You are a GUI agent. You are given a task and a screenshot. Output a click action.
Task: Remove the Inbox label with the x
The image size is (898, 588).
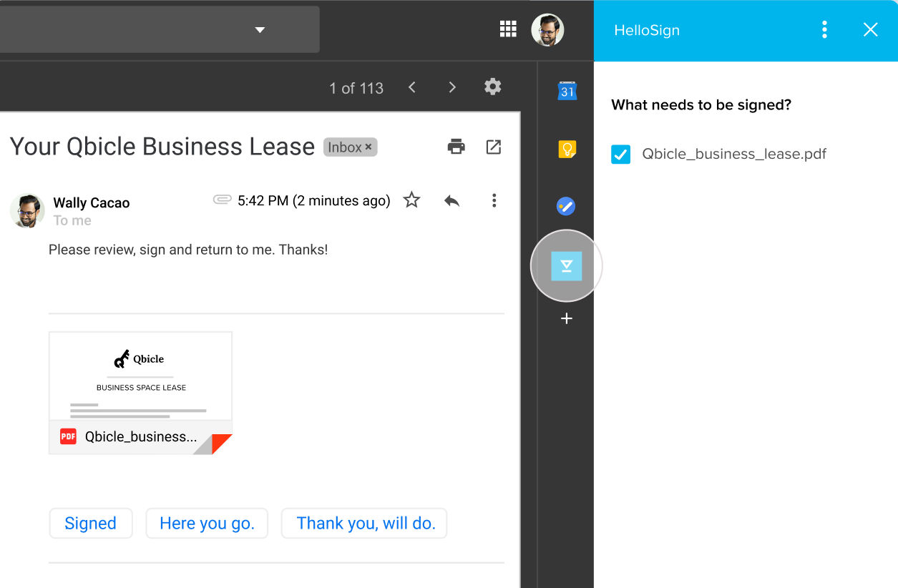pos(369,147)
